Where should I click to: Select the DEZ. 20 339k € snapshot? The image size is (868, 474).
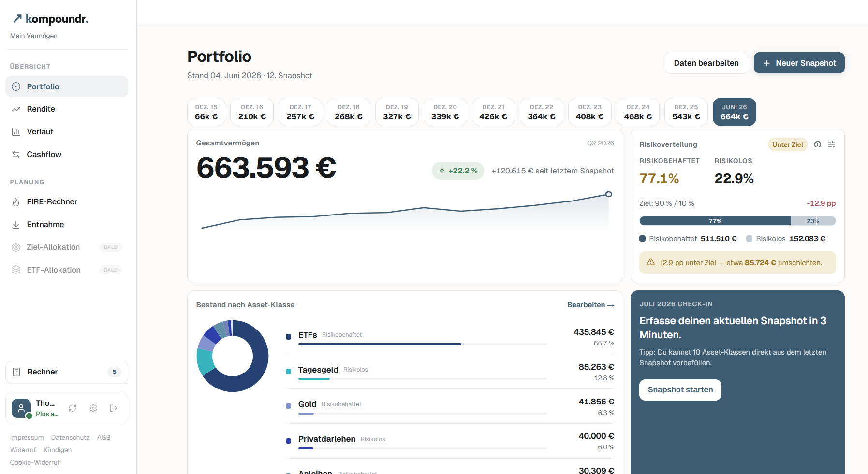point(445,112)
